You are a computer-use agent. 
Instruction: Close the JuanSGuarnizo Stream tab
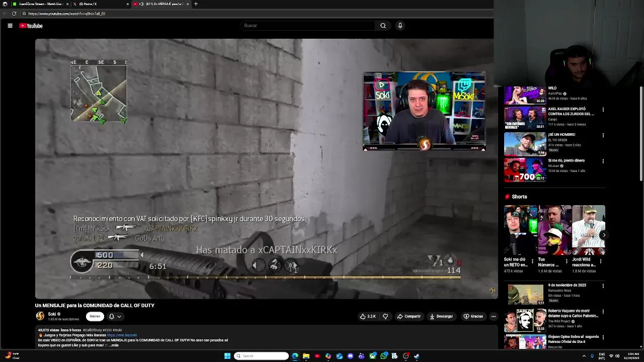(x=66, y=4)
